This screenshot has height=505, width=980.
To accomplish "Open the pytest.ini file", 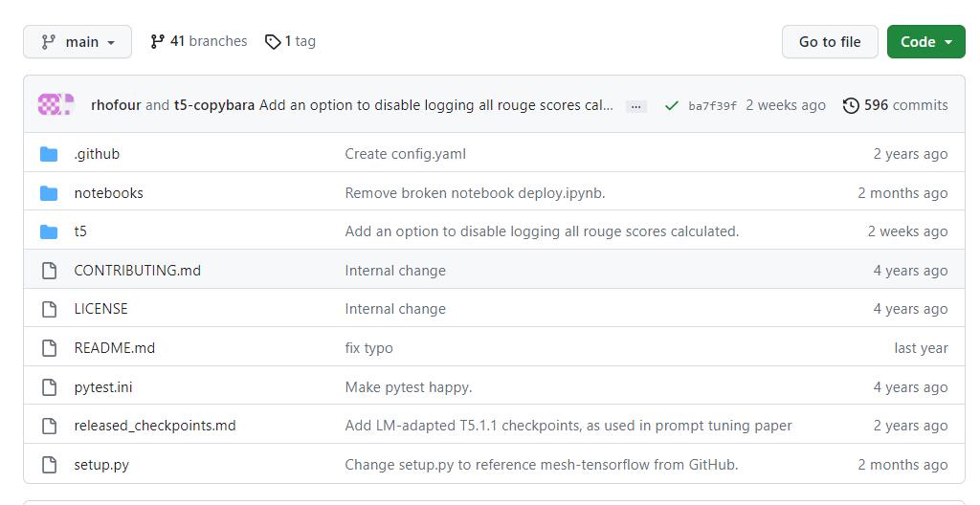I will [102, 387].
